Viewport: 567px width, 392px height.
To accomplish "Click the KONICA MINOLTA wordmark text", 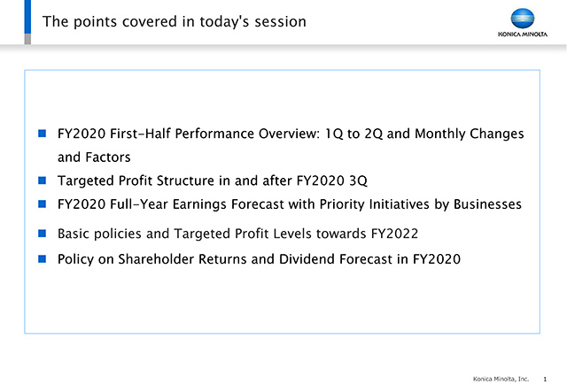I will pyautogui.click(x=523, y=35).
